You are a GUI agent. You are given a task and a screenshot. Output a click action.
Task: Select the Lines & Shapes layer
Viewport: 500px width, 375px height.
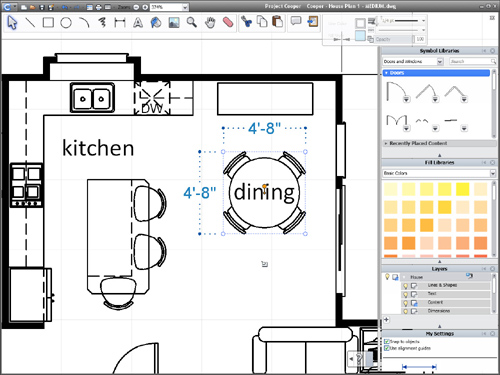[446, 285]
